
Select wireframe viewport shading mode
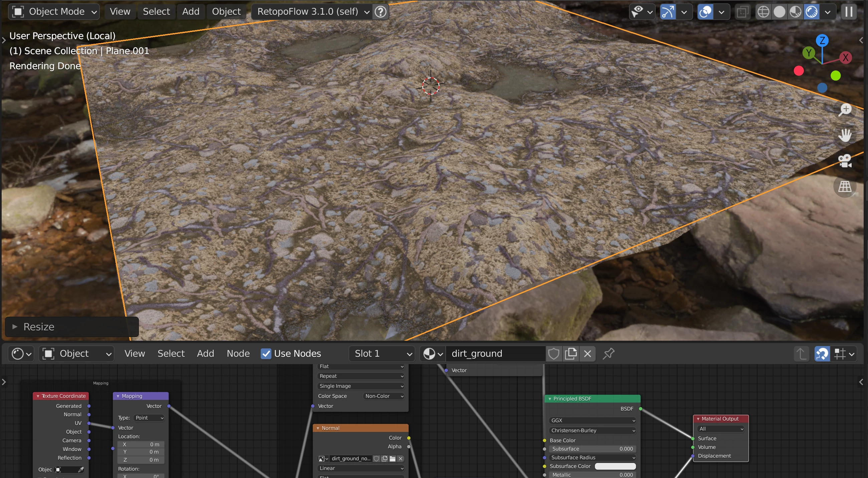(x=763, y=12)
